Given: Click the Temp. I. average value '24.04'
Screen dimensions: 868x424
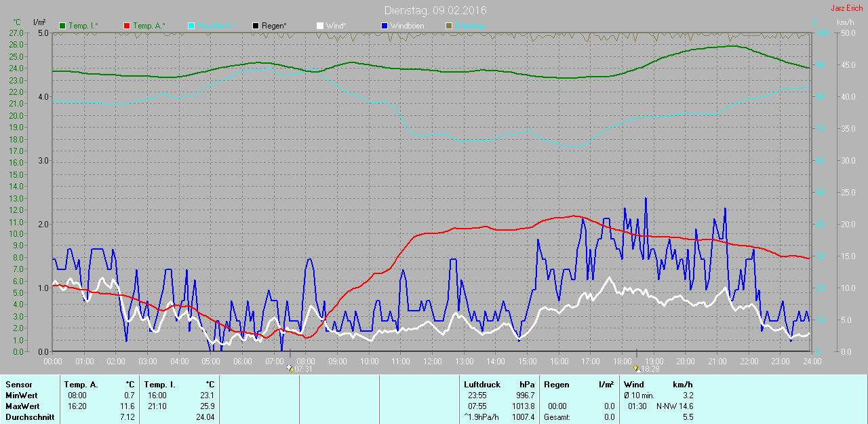Looking at the screenshot, I should click(x=205, y=417).
